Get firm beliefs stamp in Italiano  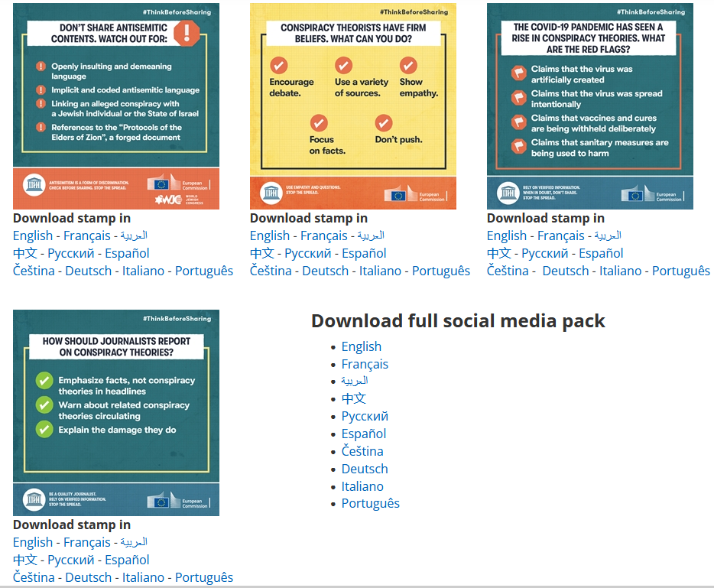coord(380,271)
